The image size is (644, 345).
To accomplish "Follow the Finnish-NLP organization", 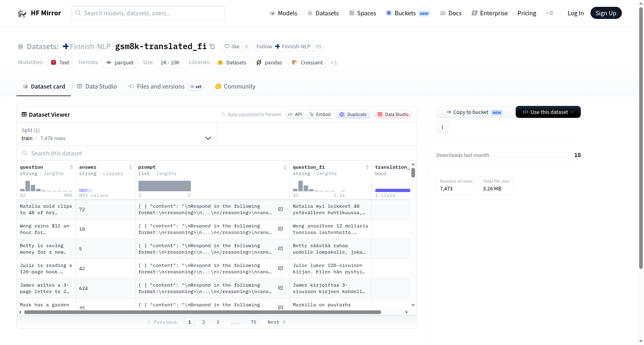I will (284, 47).
